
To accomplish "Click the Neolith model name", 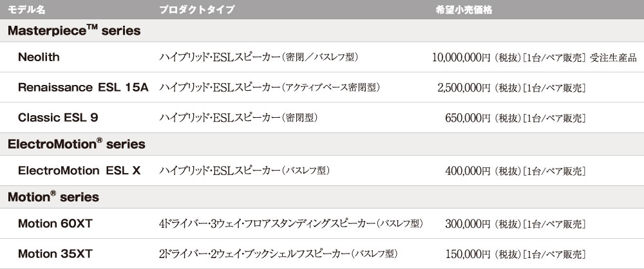I will pyautogui.click(x=39, y=57).
